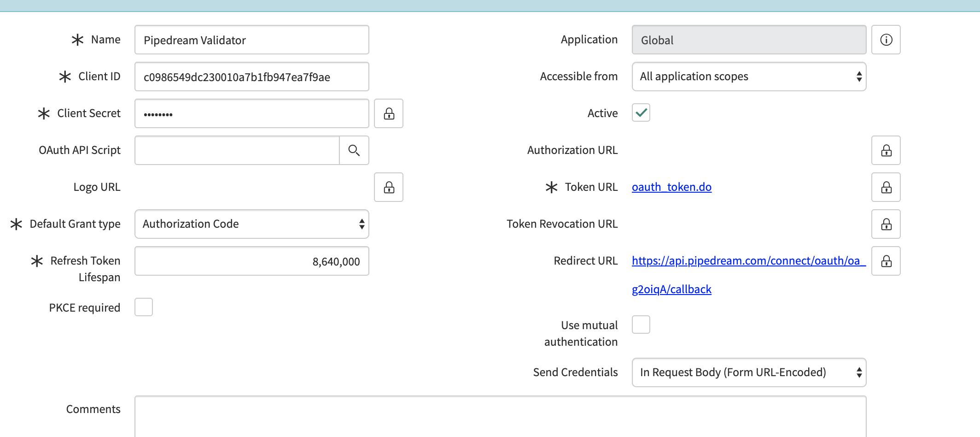Unlock the Logo URL field
Viewport: 980px width, 437px height.
[x=388, y=187]
